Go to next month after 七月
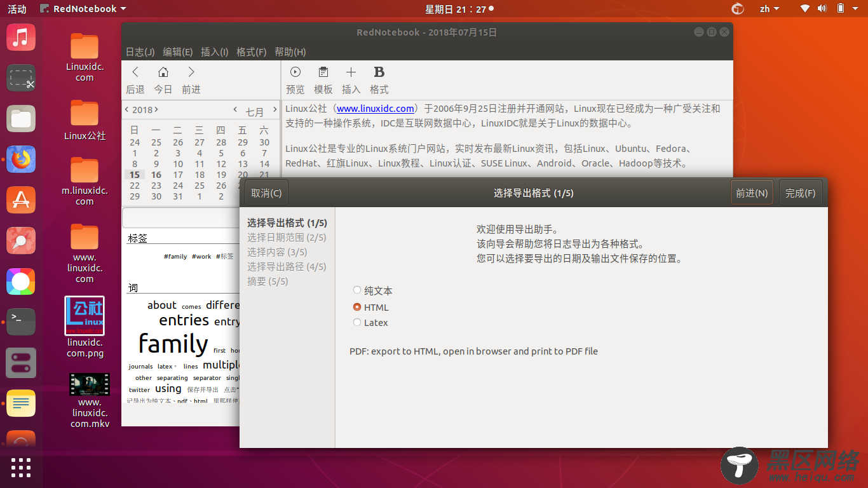The image size is (868, 488). [x=275, y=109]
